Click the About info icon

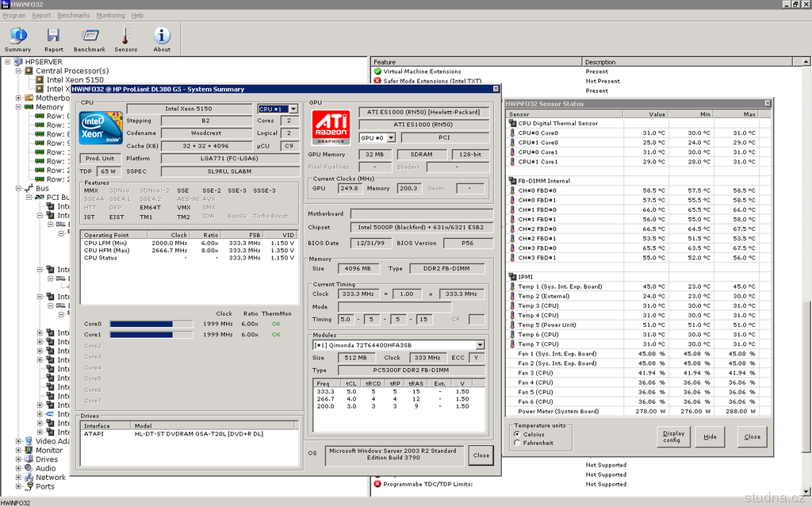point(162,36)
